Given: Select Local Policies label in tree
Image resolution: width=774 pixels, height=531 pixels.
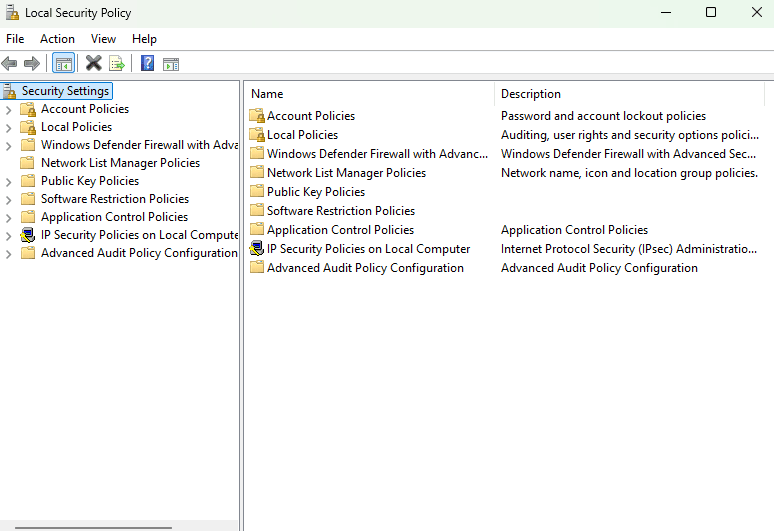Looking at the screenshot, I should click(77, 127).
